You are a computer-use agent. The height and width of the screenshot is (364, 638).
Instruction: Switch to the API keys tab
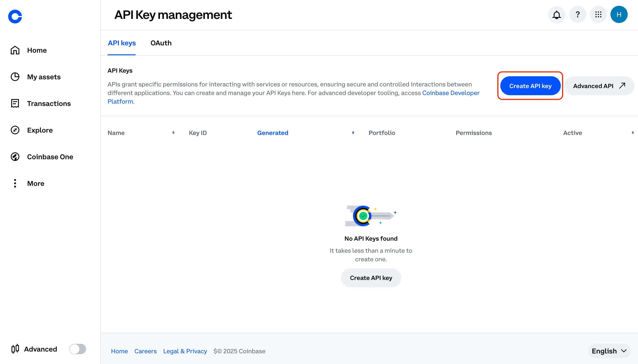[122, 43]
